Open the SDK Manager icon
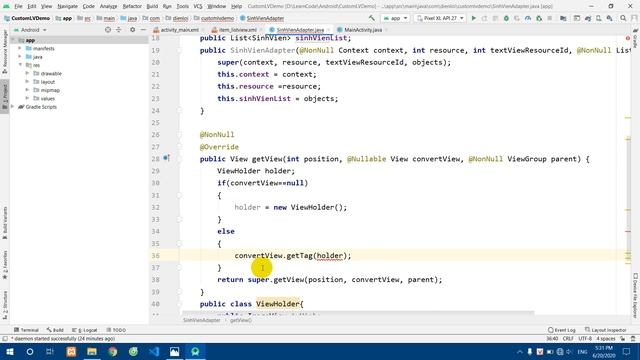This screenshot has width=640, height=360. (609, 18)
